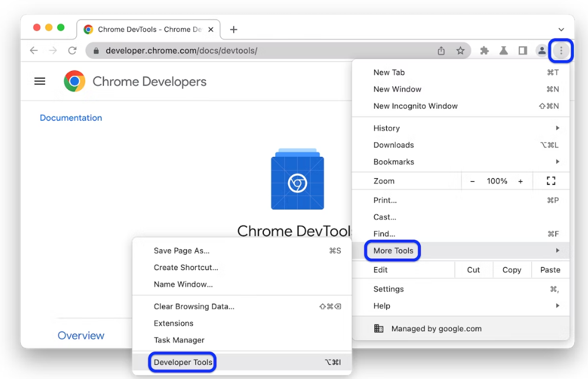Image resolution: width=588 pixels, height=379 pixels.
Task: Click Paste in the Edit row
Action: point(550,270)
